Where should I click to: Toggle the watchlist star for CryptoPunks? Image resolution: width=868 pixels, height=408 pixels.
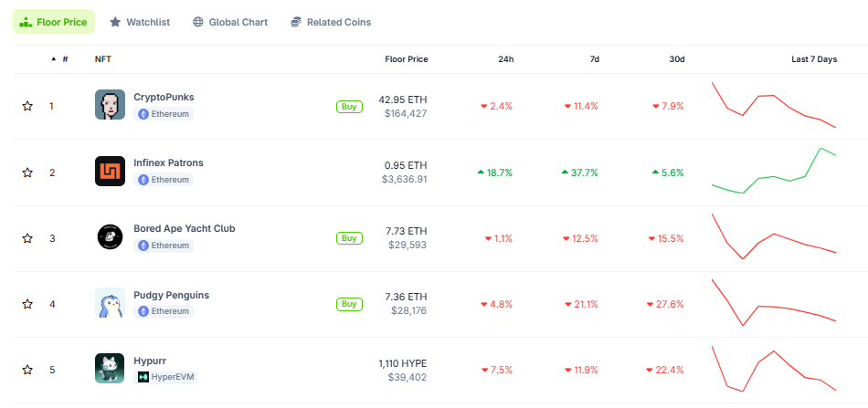[x=27, y=106]
